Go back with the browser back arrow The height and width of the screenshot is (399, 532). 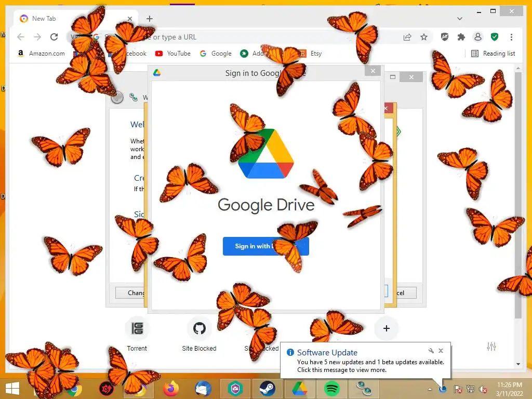pyautogui.click(x=21, y=37)
